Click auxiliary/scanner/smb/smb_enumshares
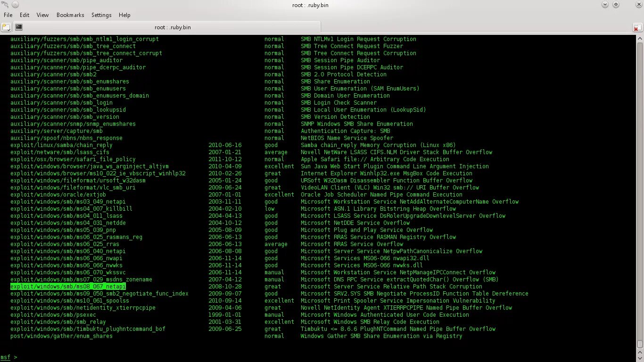The height and width of the screenshot is (362, 644). coord(70,82)
